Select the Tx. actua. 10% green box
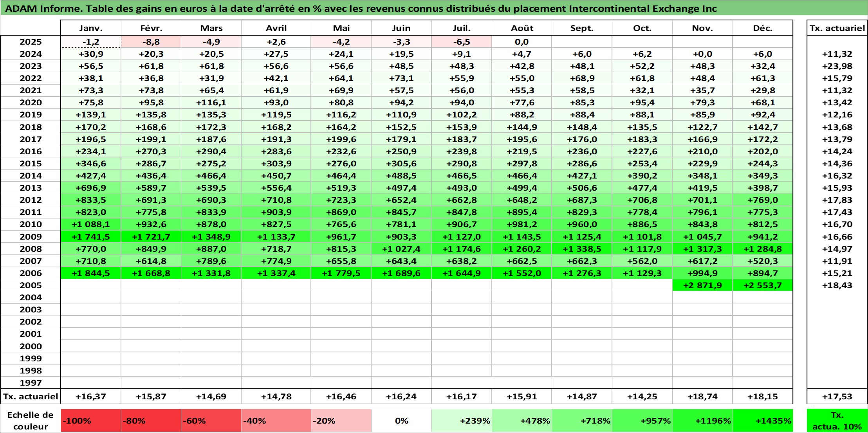The image size is (868, 433). tap(837, 421)
